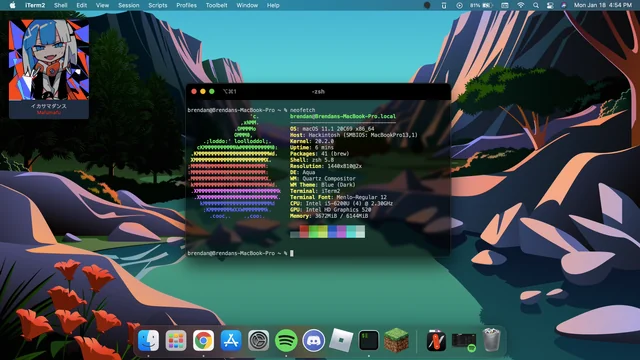The width and height of the screenshot is (640, 360).
Task: Minimize the terminal with the yellow button
Action: pyautogui.click(x=203, y=91)
